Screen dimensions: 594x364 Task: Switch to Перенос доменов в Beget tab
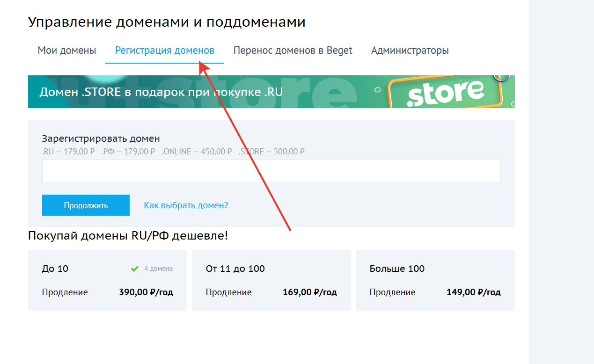click(293, 51)
